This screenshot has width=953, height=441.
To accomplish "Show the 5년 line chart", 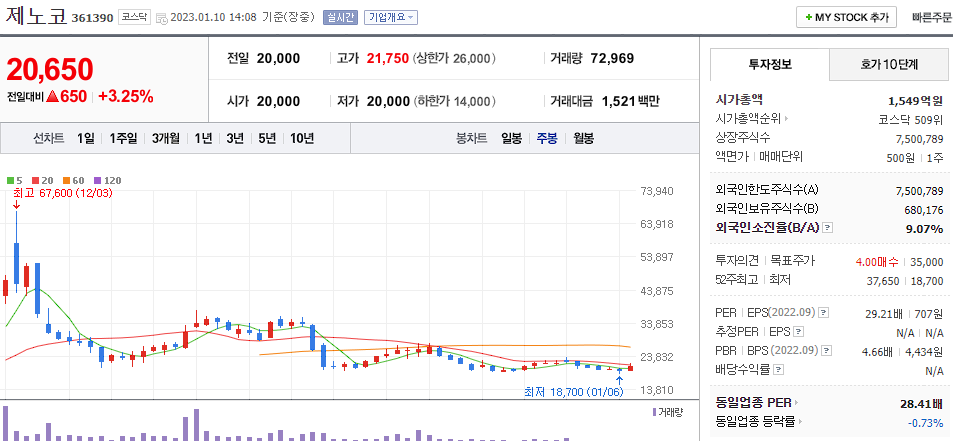I will [x=266, y=138].
